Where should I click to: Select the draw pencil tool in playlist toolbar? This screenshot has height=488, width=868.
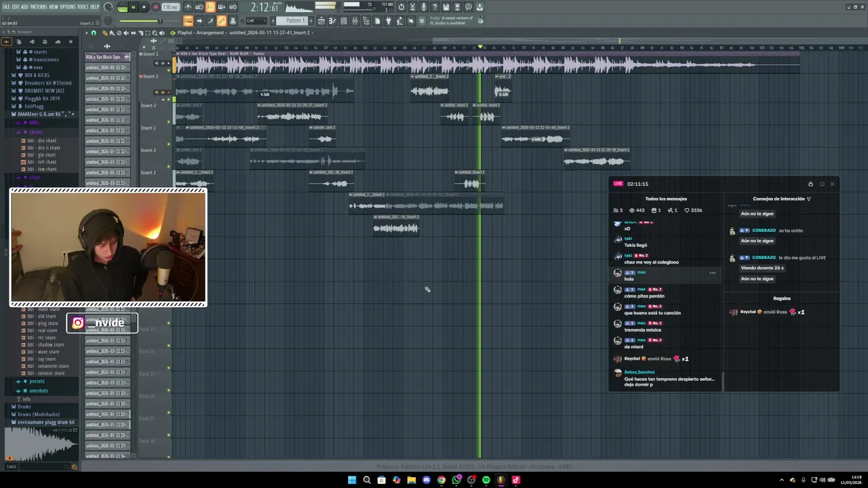click(x=104, y=33)
